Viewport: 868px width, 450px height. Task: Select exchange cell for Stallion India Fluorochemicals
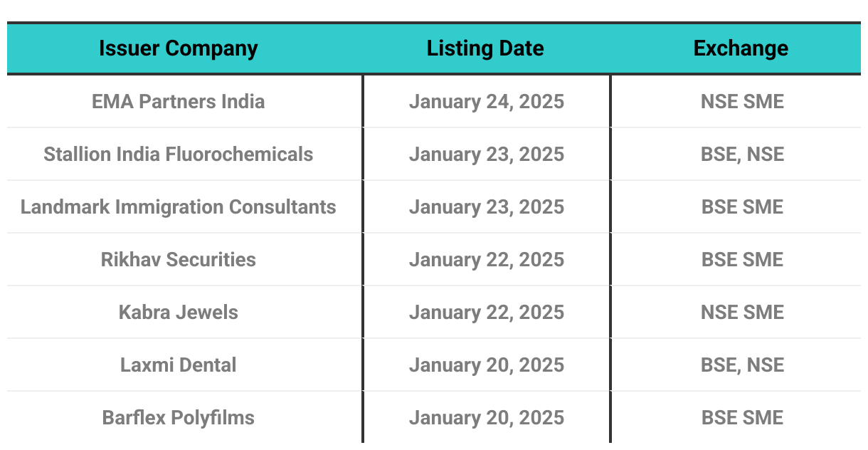coord(742,155)
